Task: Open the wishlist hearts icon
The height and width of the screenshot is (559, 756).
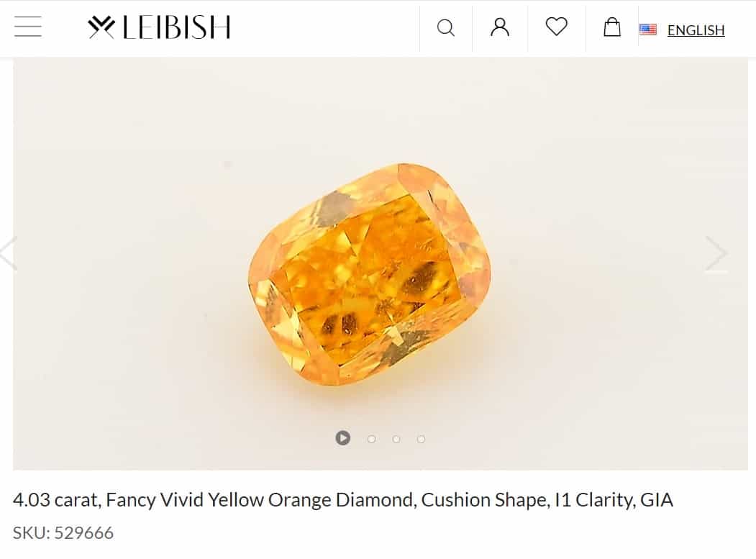Action: [556, 29]
